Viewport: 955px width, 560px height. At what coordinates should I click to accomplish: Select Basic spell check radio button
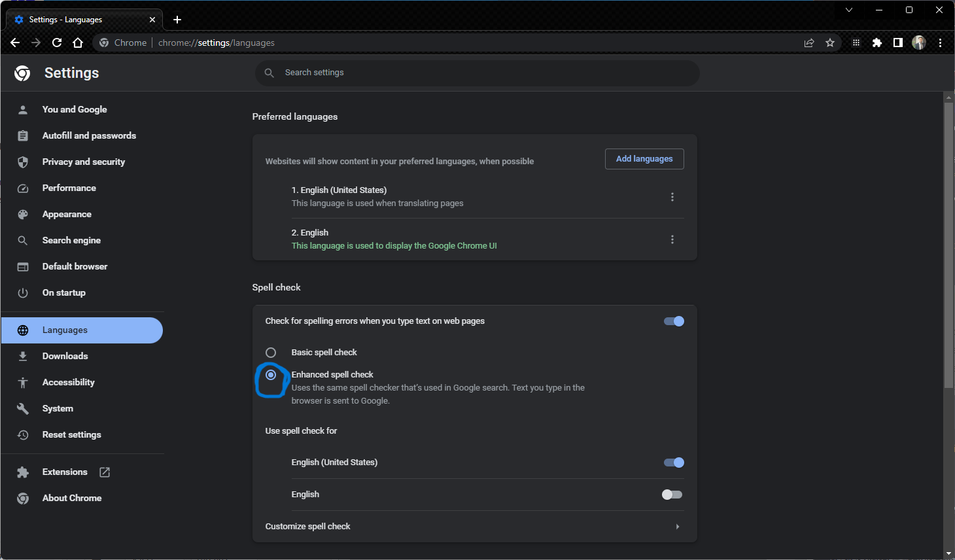[271, 353]
